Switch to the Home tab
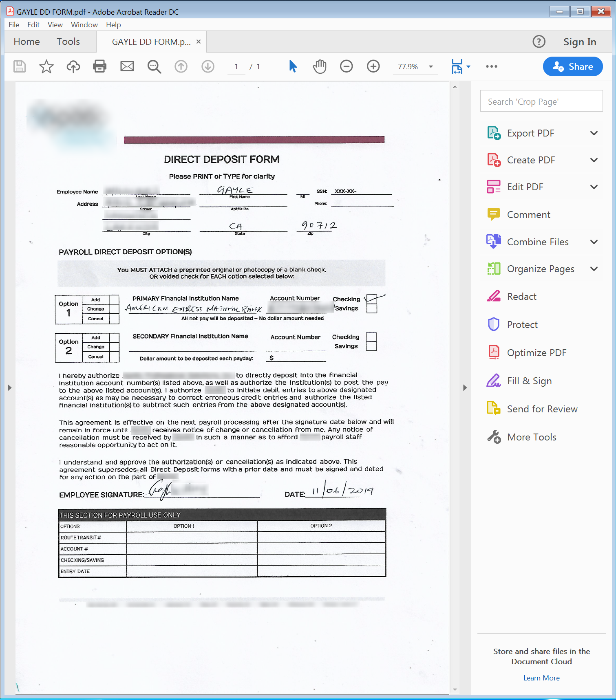 pos(27,42)
